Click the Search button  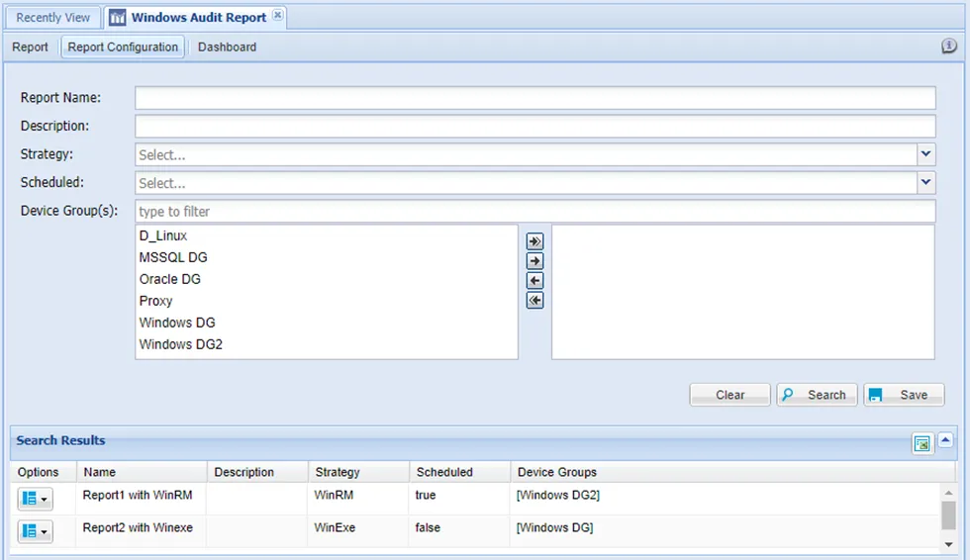coord(817,395)
